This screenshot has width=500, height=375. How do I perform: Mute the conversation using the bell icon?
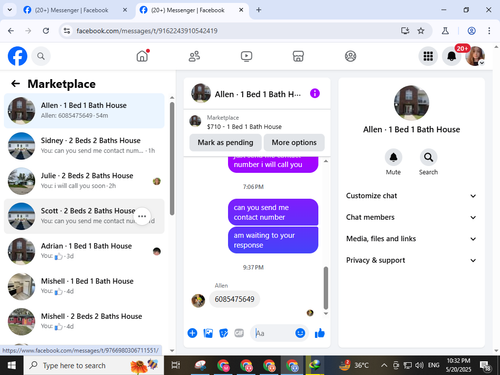point(393,157)
